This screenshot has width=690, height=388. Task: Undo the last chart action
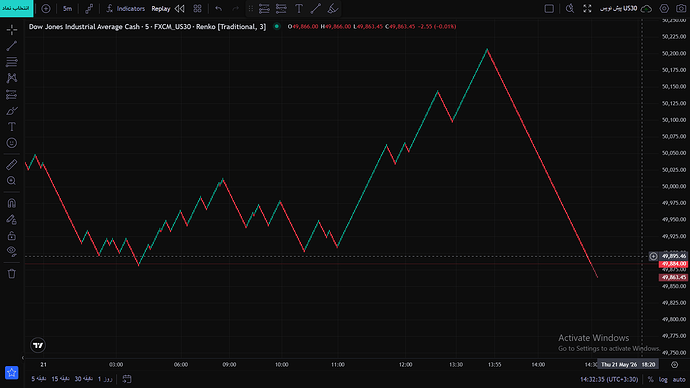tap(219, 9)
